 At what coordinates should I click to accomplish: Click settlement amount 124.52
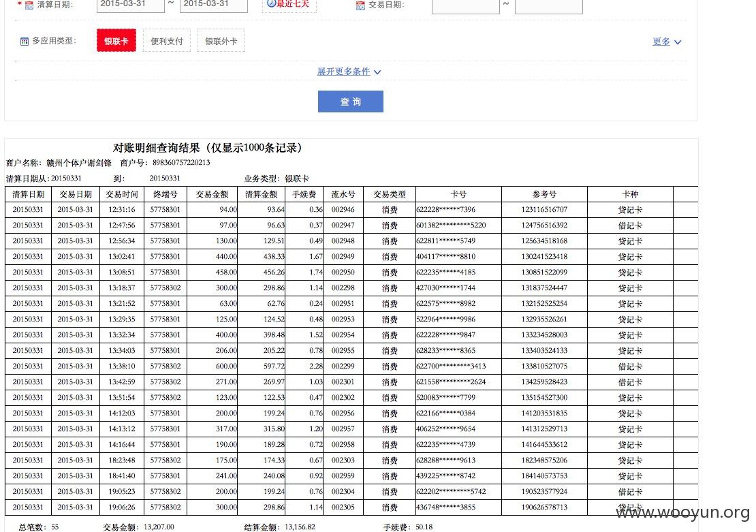coord(274,319)
